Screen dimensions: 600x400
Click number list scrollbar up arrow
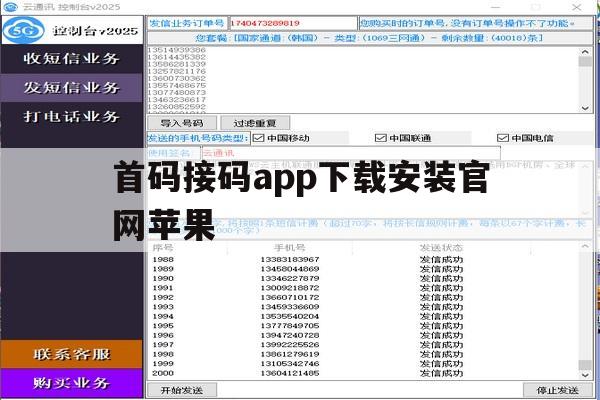585,52
